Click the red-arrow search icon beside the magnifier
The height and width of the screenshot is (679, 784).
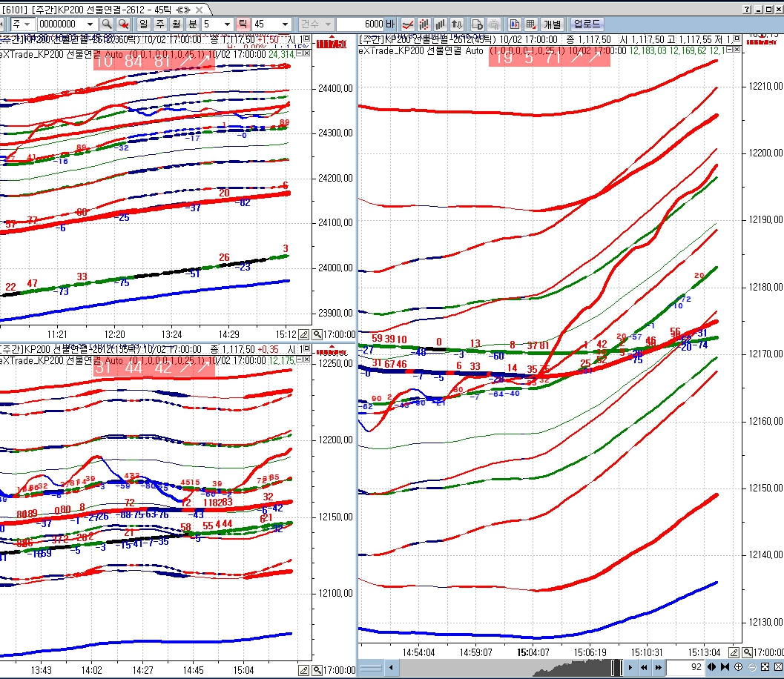tap(123, 24)
